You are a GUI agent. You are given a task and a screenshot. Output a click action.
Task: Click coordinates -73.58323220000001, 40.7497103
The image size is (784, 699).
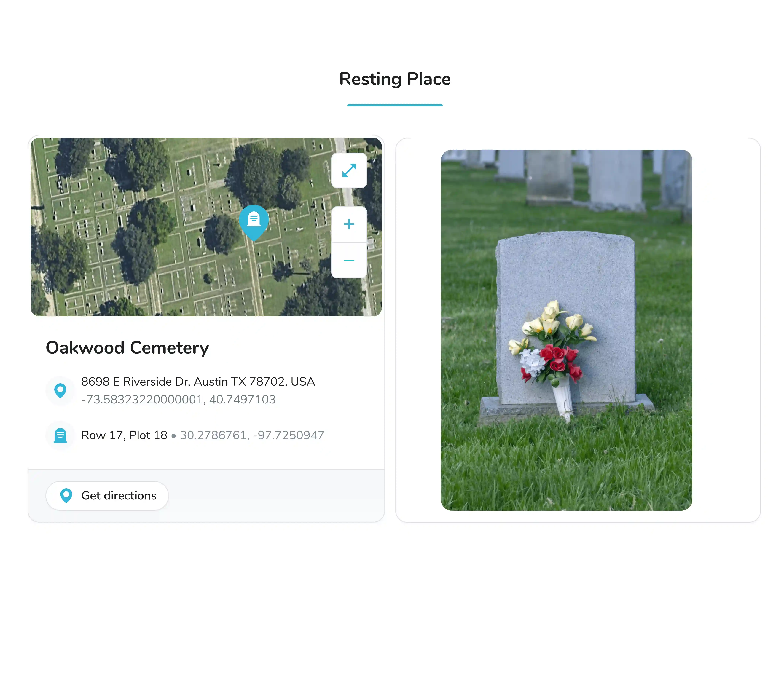click(178, 399)
